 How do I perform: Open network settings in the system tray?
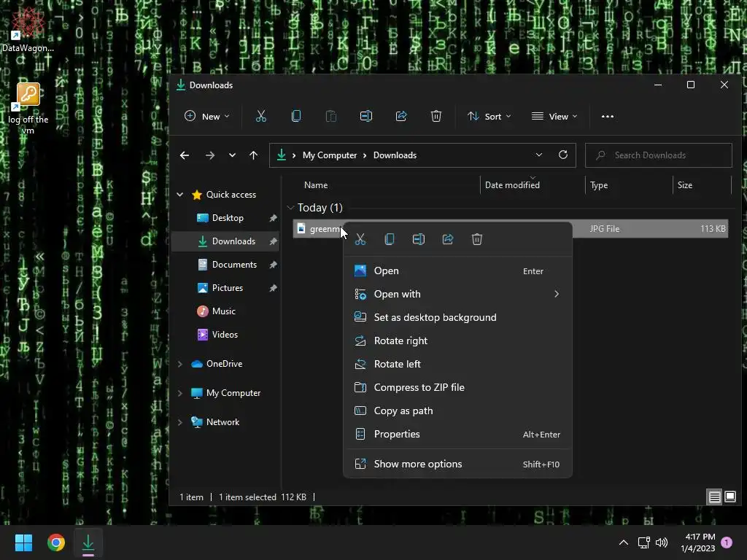point(643,542)
